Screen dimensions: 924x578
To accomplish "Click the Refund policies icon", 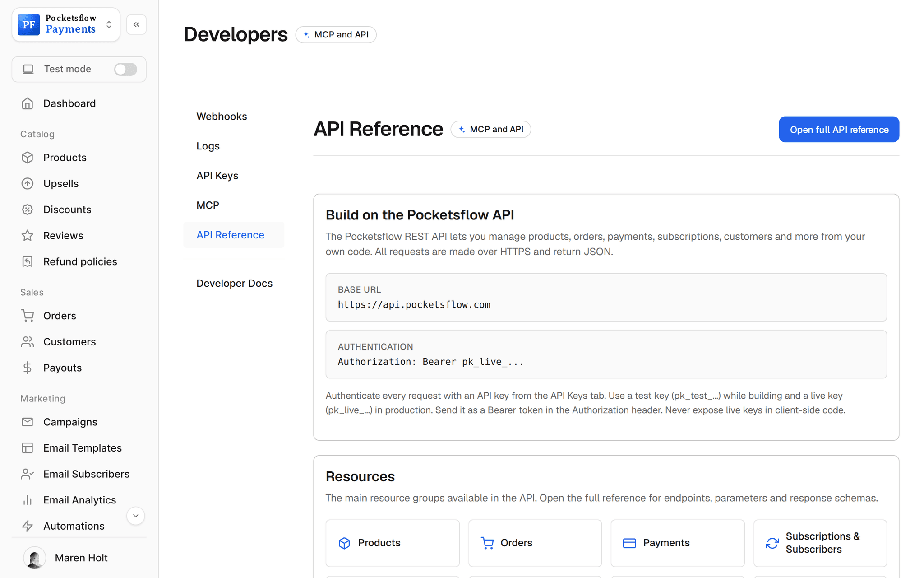I will pyautogui.click(x=28, y=261).
